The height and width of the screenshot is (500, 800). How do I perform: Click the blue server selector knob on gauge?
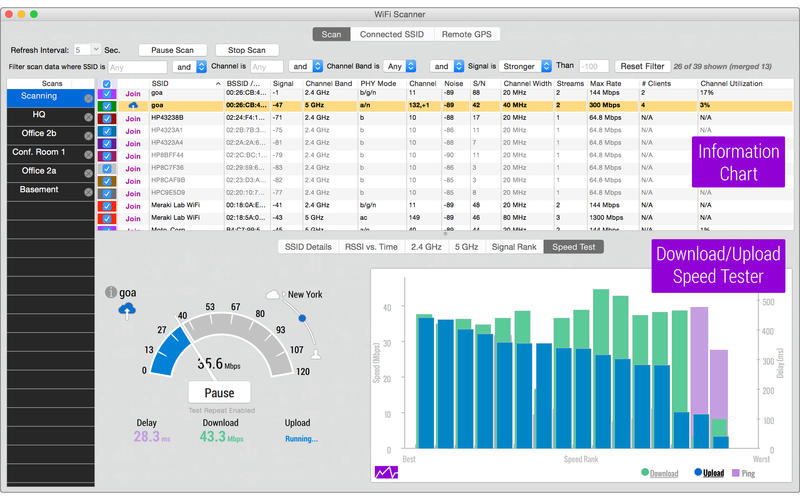click(302, 319)
